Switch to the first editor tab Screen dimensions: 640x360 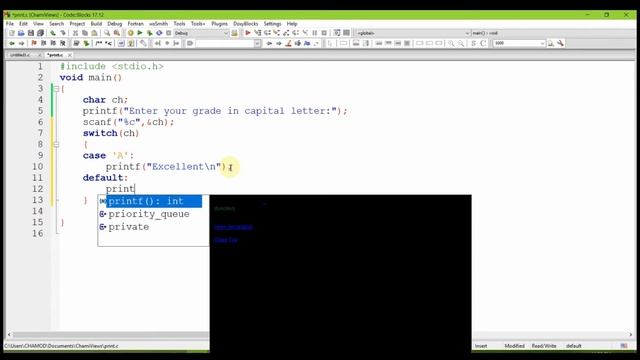coord(20,55)
